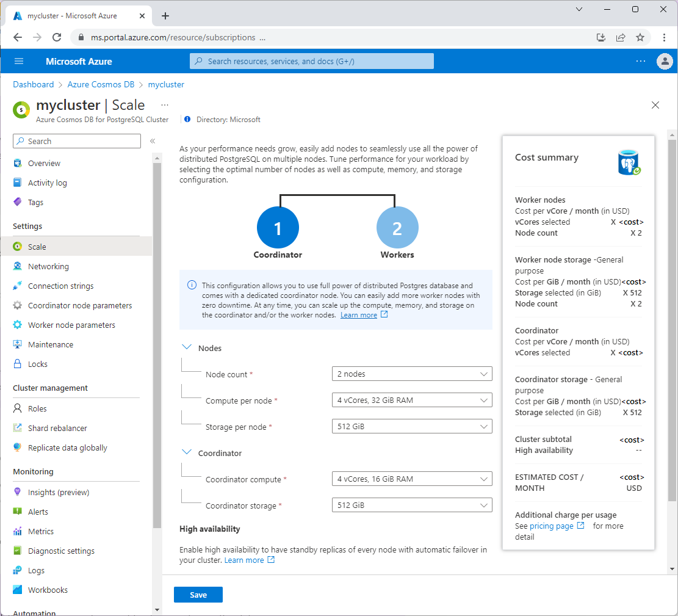Click the Shard rebalancer icon

coord(18,428)
